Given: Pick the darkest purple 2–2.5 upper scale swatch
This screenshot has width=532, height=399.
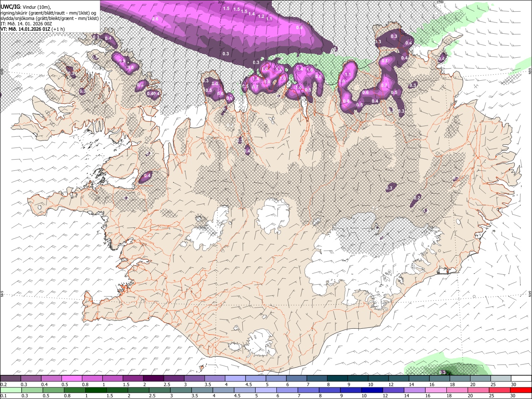Looking at the screenshot, I should pos(153,378).
